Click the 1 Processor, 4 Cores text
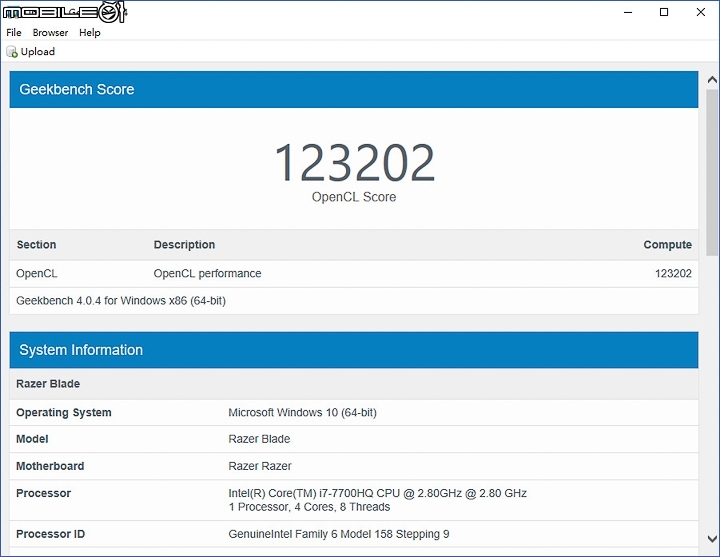Image resolution: width=720 pixels, height=557 pixels. click(309, 507)
